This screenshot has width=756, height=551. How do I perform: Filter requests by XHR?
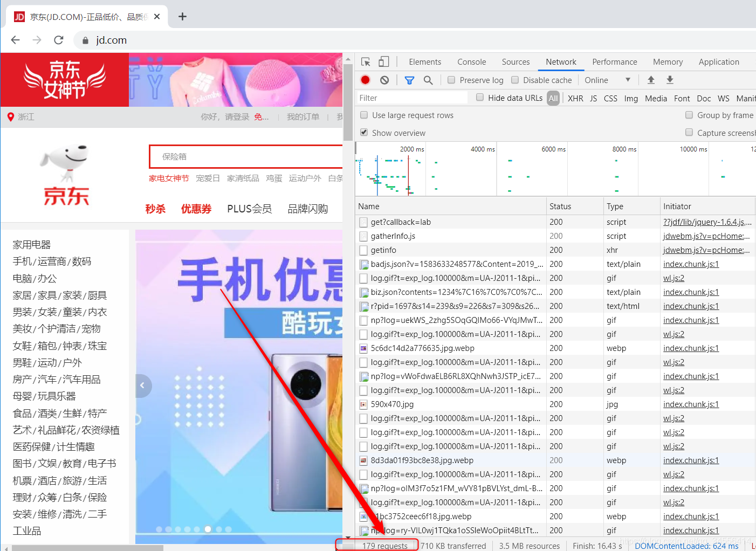575,98
